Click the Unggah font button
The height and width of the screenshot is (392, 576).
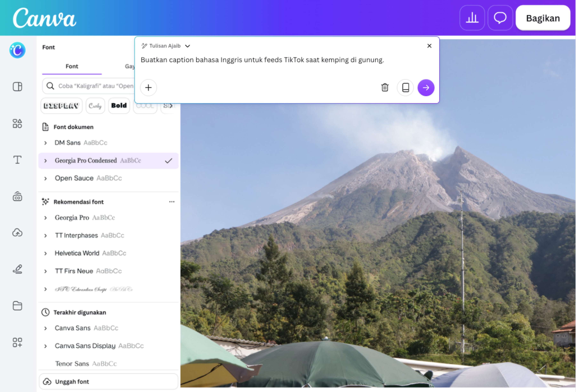(108, 382)
